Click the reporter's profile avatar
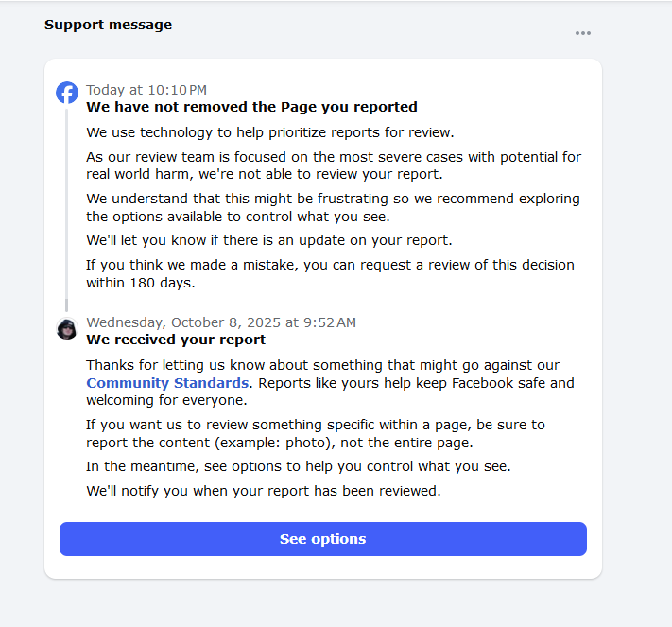The height and width of the screenshot is (627, 672). 67,329
